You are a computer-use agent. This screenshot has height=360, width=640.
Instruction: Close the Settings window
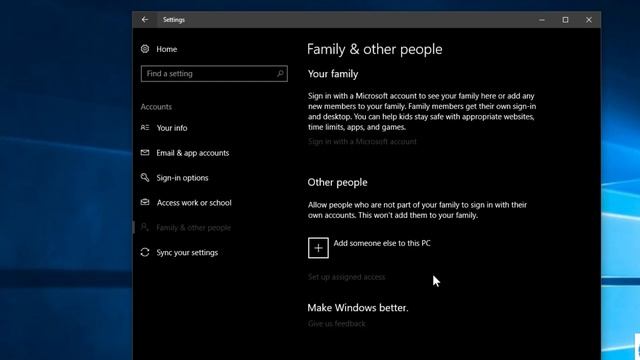click(589, 20)
